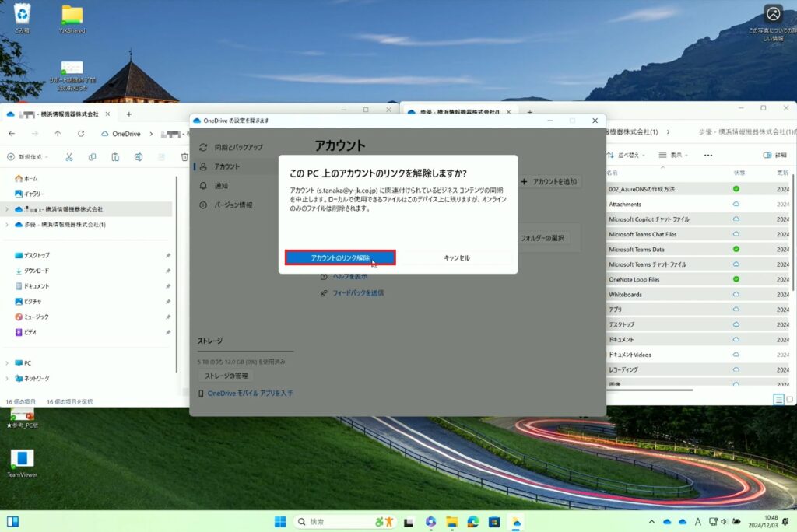Click the horizontal scrollbar in right Explorer
797x532 pixels.
click(650, 390)
